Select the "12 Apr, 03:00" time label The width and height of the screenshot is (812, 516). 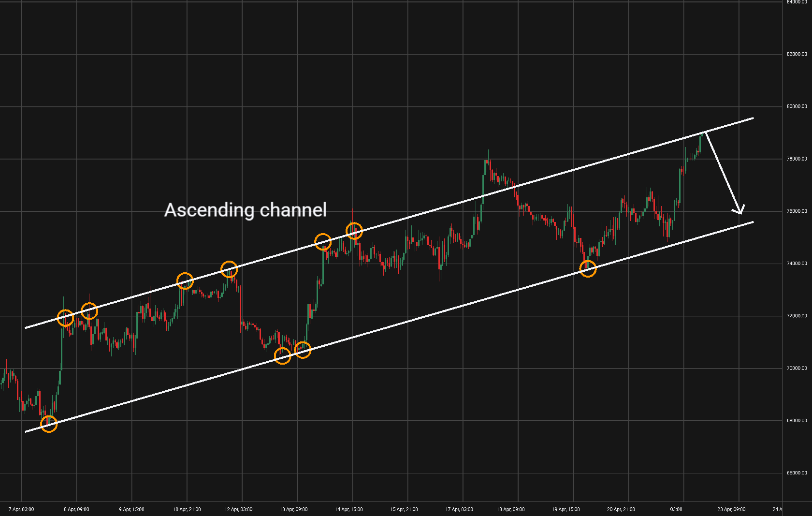pyautogui.click(x=238, y=509)
